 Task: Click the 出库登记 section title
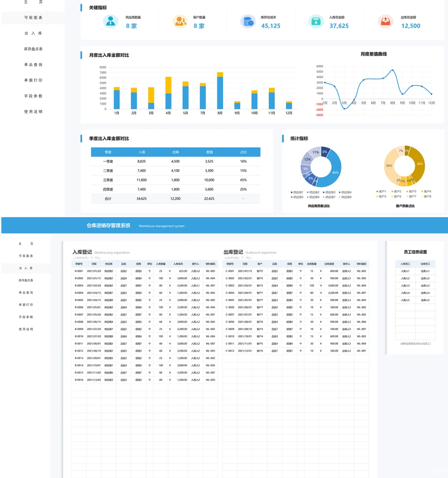point(233,252)
